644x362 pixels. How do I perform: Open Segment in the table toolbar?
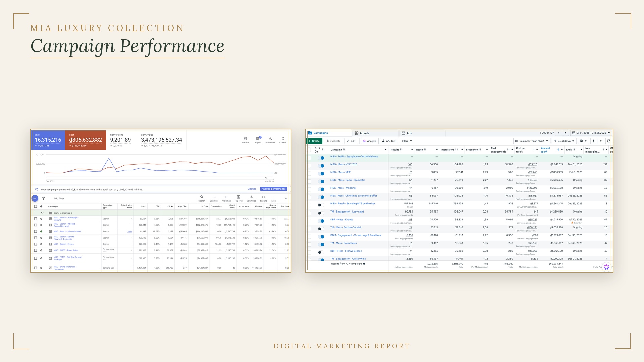click(214, 198)
